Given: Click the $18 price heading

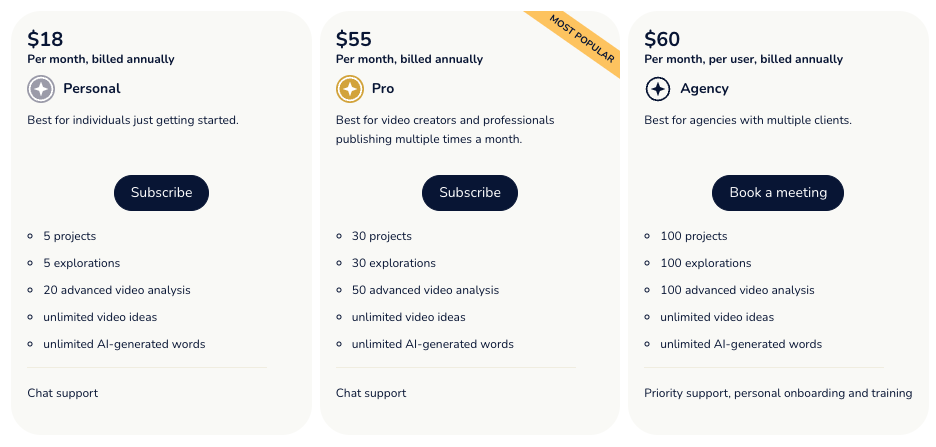Looking at the screenshot, I should coord(45,39).
